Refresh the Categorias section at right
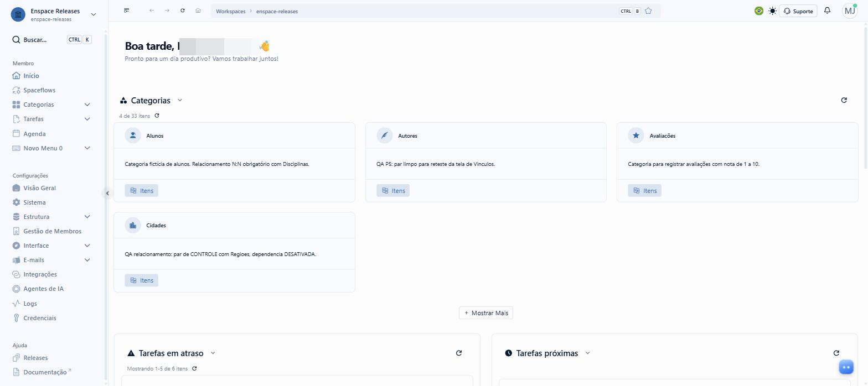The image size is (868, 386). 844,100
